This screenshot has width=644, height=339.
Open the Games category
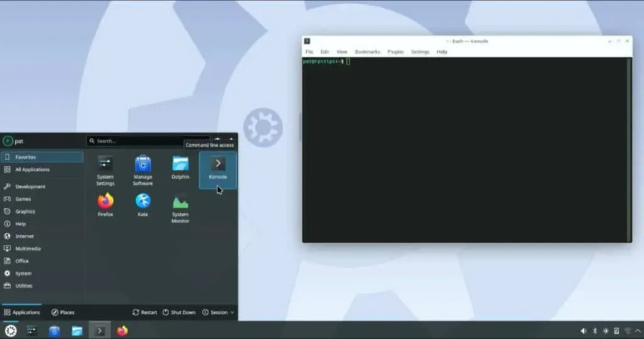[x=42, y=199]
